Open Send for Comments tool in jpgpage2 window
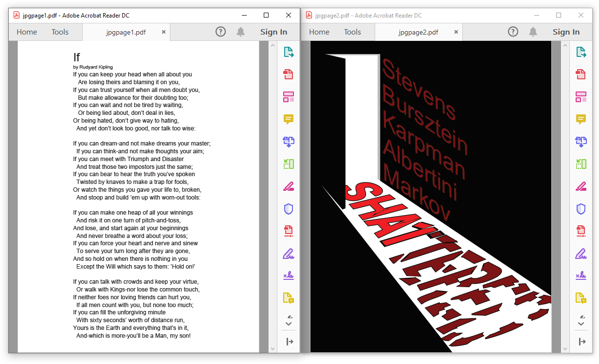This screenshot has width=599, height=364. [581, 298]
